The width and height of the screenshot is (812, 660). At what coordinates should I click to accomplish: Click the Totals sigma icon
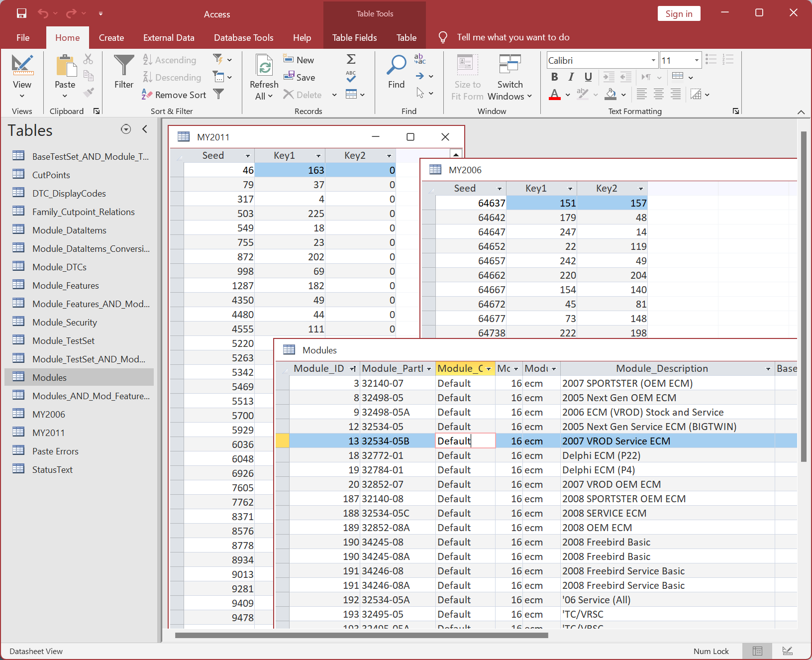coord(351,59)
